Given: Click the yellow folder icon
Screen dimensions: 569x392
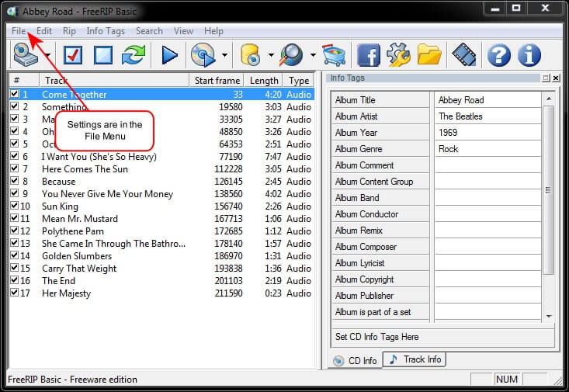Looking at the screenshot, I should [x=428, y=55].
